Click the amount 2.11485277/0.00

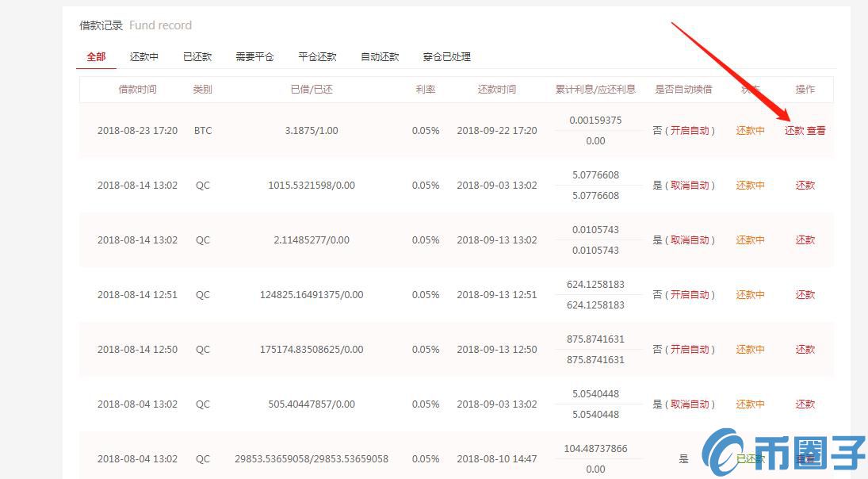pyautogui.click(x=312, y=239)
